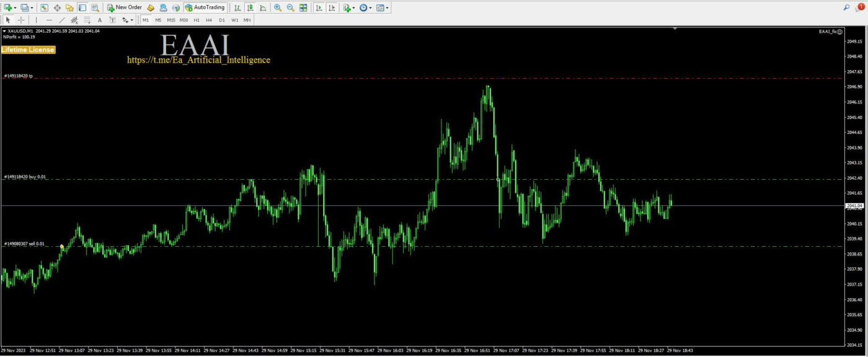The height and width of the screenshot is (357, 868).
Task: Open the Market Watch panel icon
Action: [x=44, y=7]
